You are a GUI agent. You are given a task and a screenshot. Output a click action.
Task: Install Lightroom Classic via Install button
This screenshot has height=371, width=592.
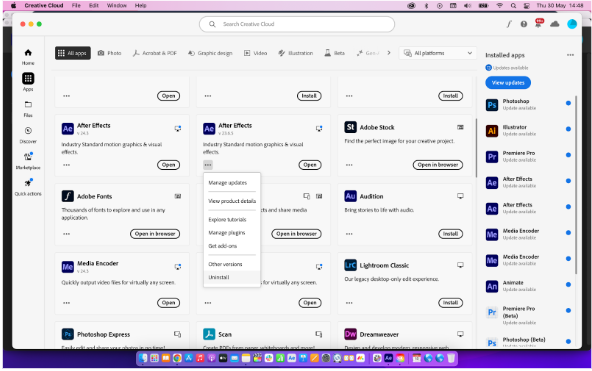point(450,303)
